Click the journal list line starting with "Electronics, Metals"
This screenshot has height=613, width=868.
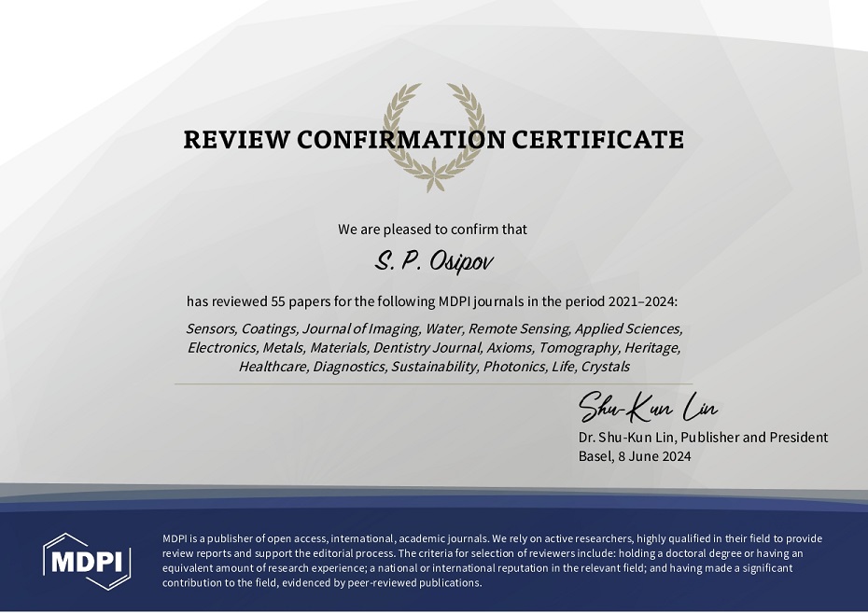point(434,347)
